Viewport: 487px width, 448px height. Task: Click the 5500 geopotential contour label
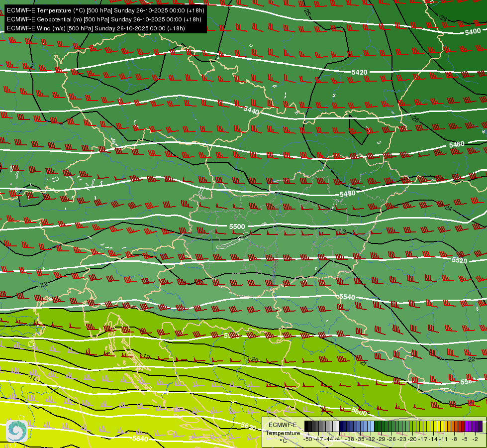[x=237, y=226]
